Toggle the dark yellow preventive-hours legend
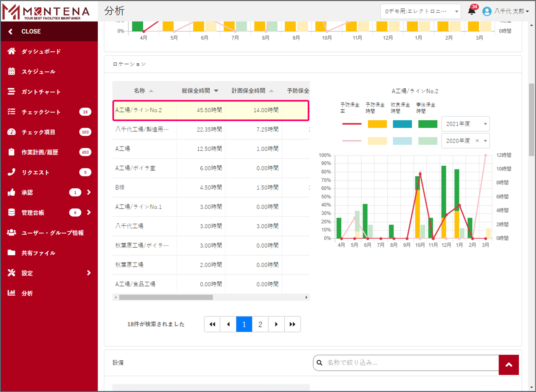The width and height of the screenshot is (536, 392). tap(377, 124)
